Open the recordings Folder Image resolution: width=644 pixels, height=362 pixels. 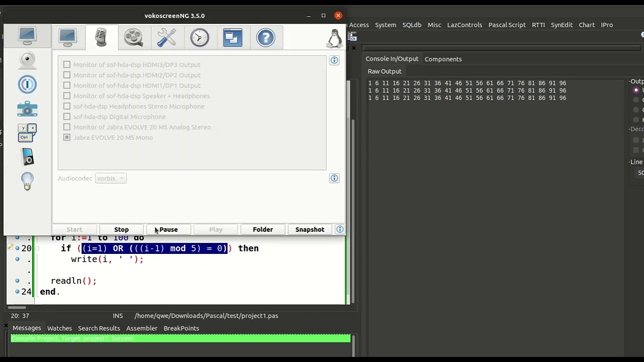[263, 229]
